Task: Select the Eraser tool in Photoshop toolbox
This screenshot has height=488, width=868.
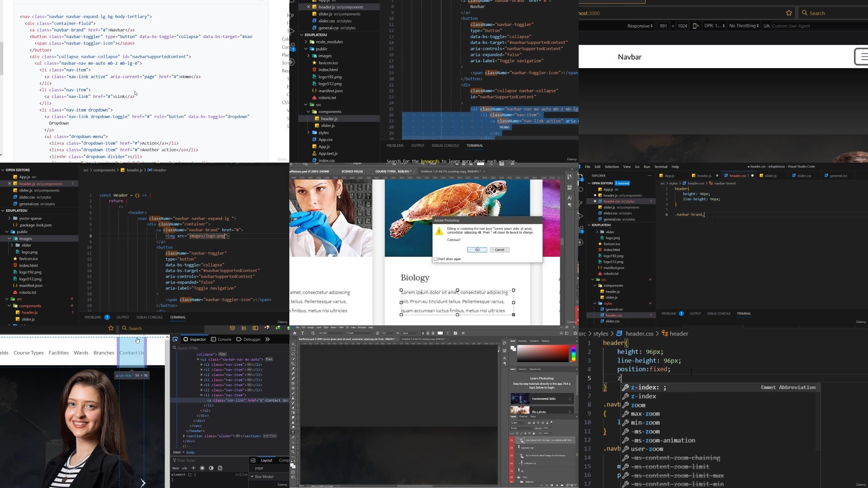Action: coord(293,408)
